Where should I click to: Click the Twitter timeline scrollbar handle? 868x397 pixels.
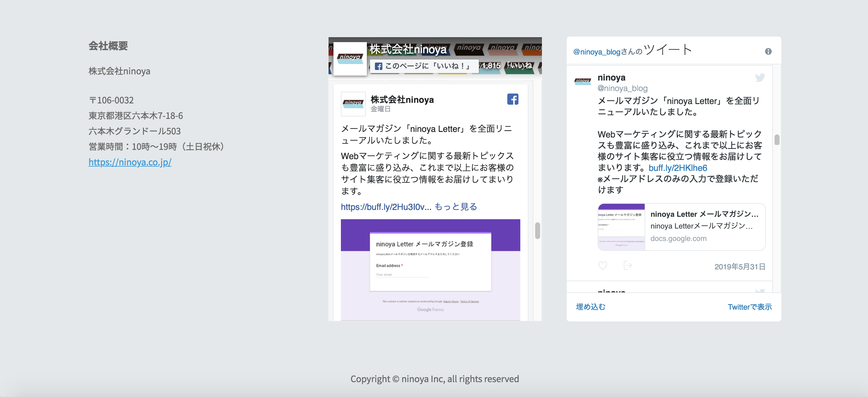point(777,140)
